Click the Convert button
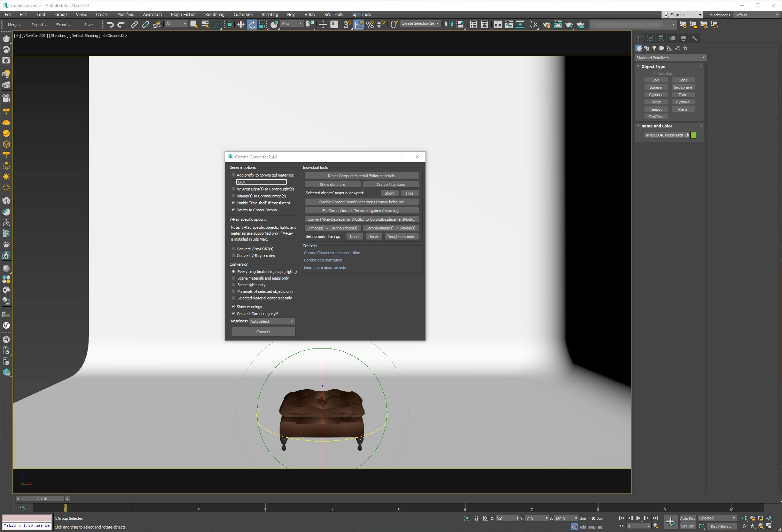Image resolution: width=782 pixels, height=532 pixels. [263, 332]
